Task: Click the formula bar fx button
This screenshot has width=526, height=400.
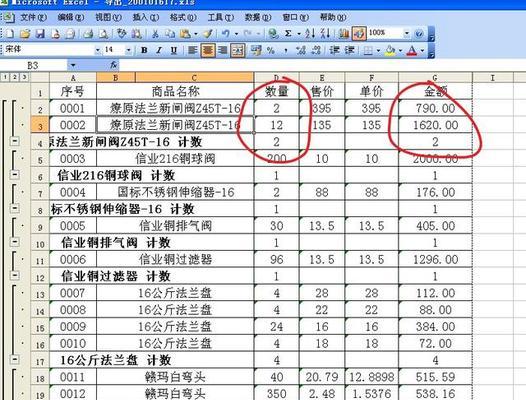Action: 114,65
